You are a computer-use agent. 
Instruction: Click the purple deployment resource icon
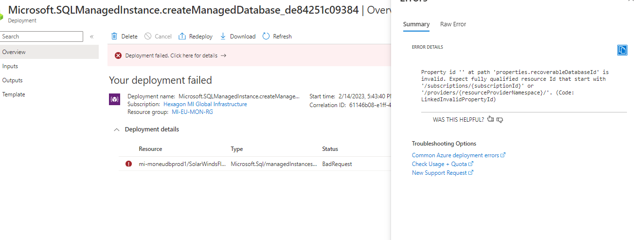(x=114, y=99)
